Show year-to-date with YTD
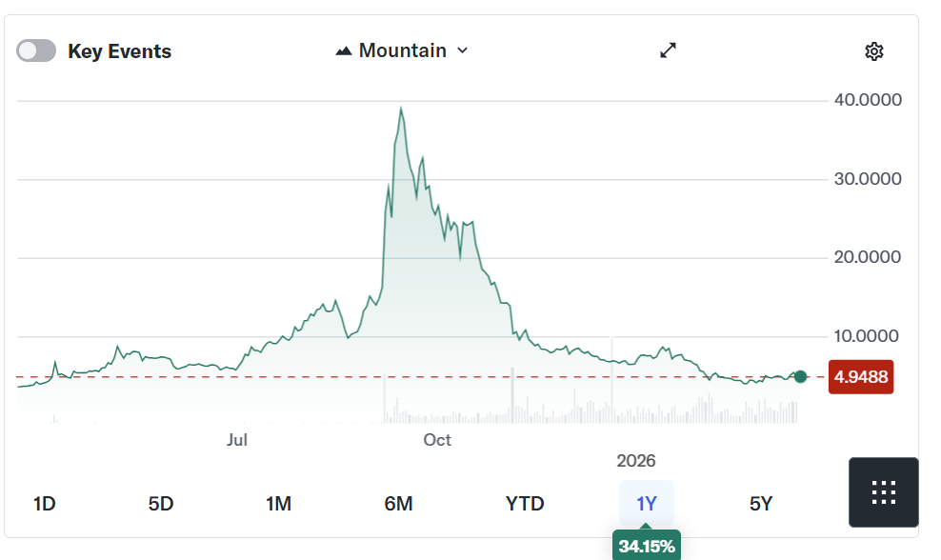 [524, 503]
